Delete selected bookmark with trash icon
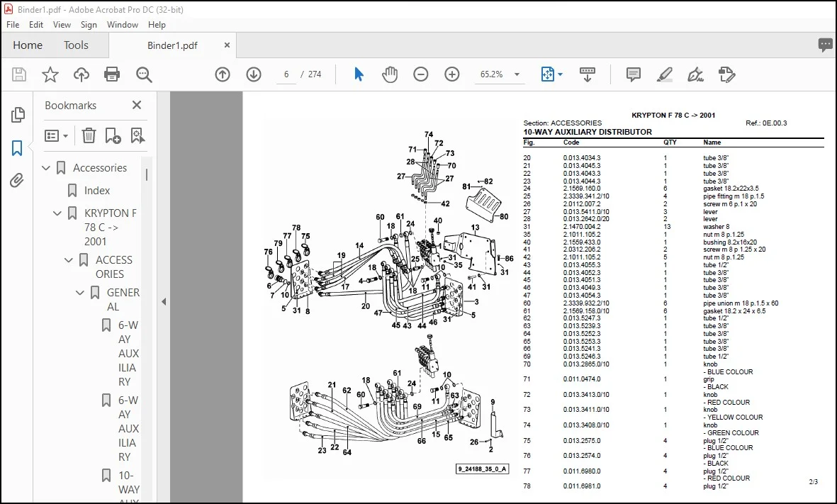This screenshot has width=837, height=504. click(89, 135)
